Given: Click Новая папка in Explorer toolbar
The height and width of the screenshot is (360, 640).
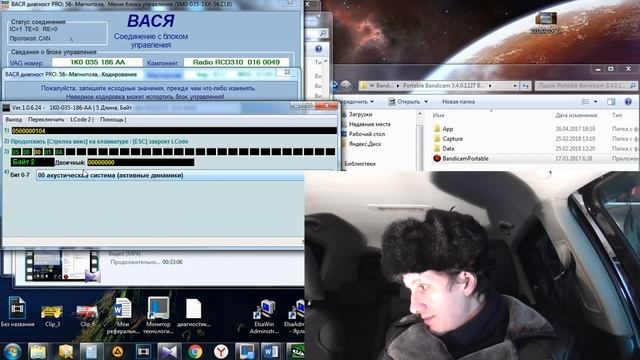Looking at the screenshot, I should [x=458, y=102].
